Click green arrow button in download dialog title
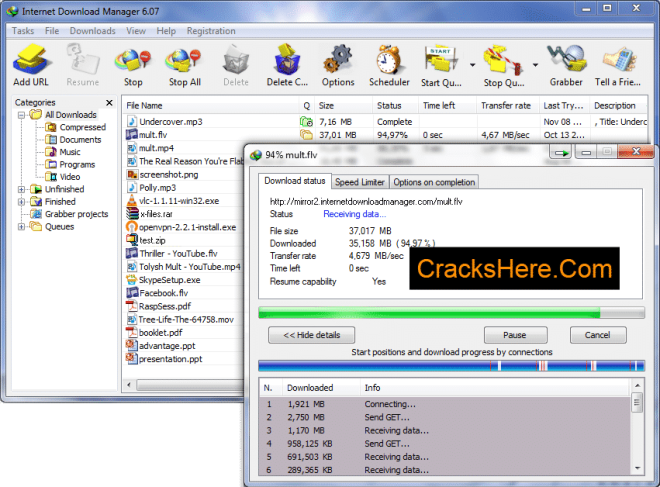Viewport: 660px width, 487px height. (561, 152)
